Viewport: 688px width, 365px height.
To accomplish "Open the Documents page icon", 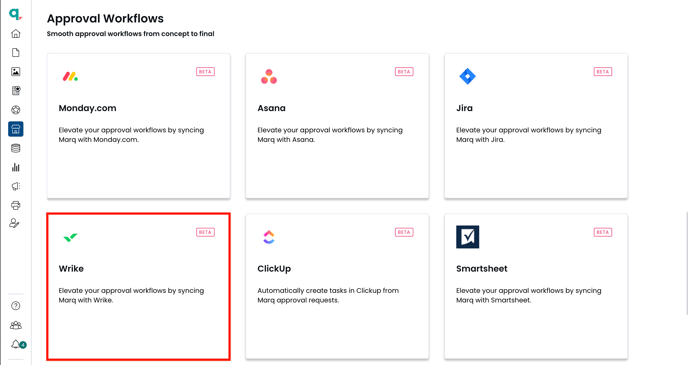I will [x=16, y=53].
